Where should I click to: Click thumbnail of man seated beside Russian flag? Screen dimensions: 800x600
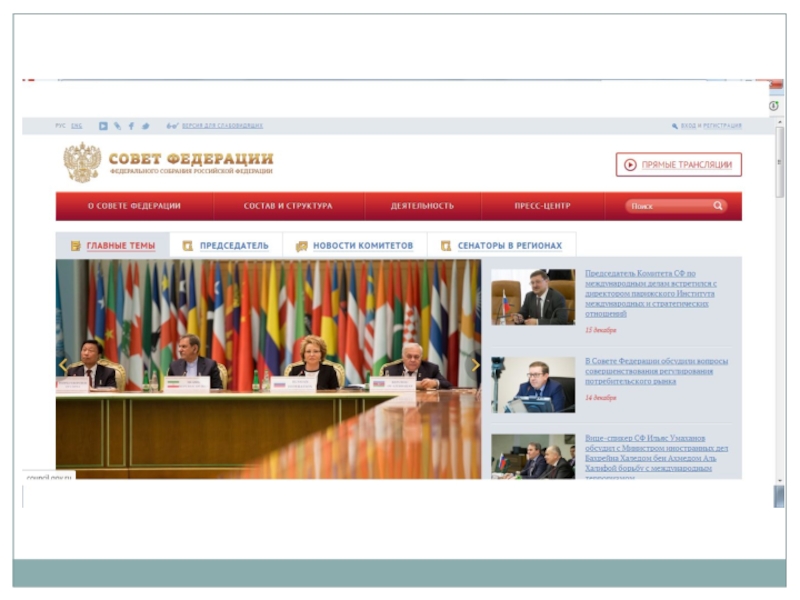533,297
